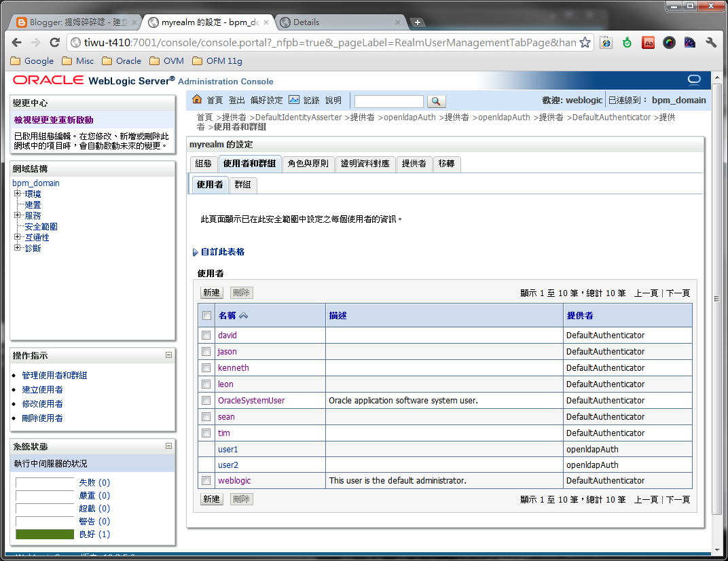Switch to the 群組 sub-tab
728x561 pixels.
(x=243, y=185)
